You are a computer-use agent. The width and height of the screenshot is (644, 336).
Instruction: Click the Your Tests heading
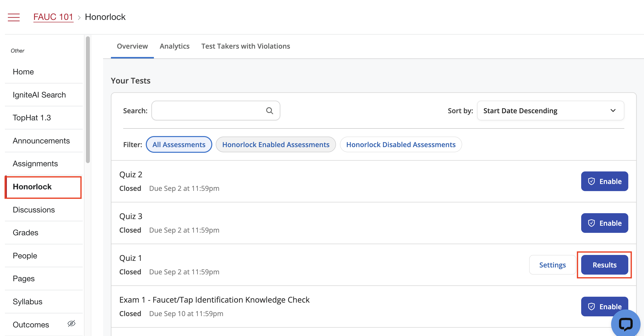point(131,81)
